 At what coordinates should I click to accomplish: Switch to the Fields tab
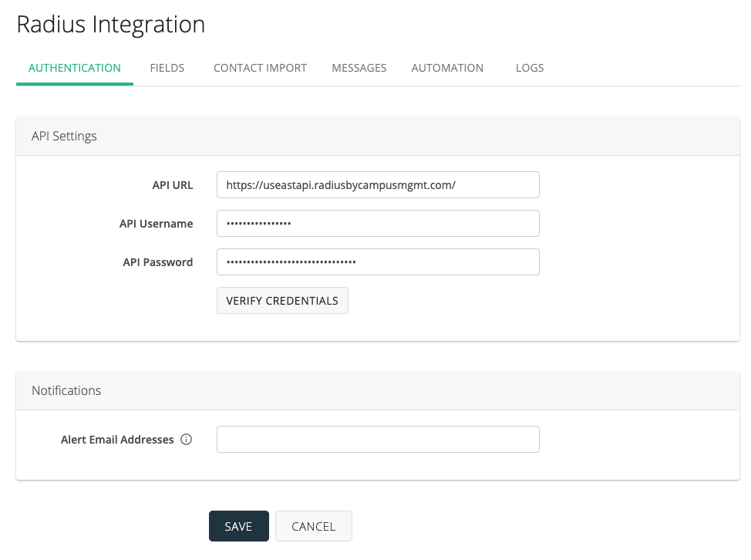pyautogui.click(x=167, y=68)
